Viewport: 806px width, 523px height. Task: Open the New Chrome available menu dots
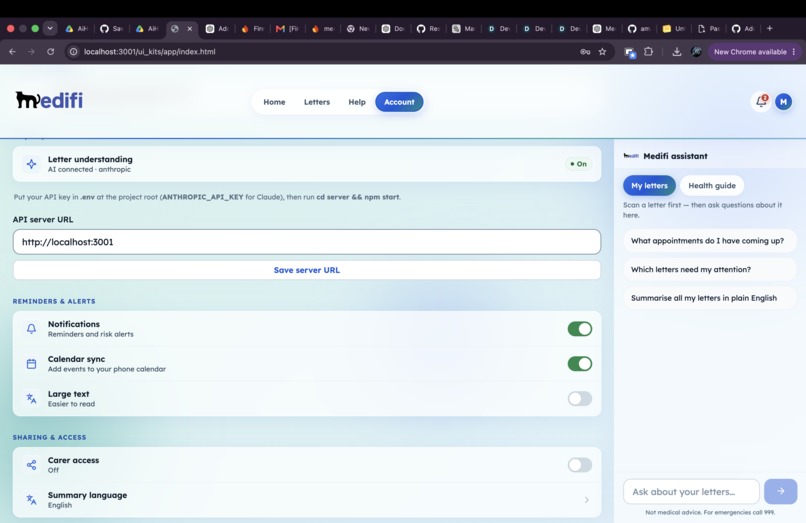click(794, 51)
